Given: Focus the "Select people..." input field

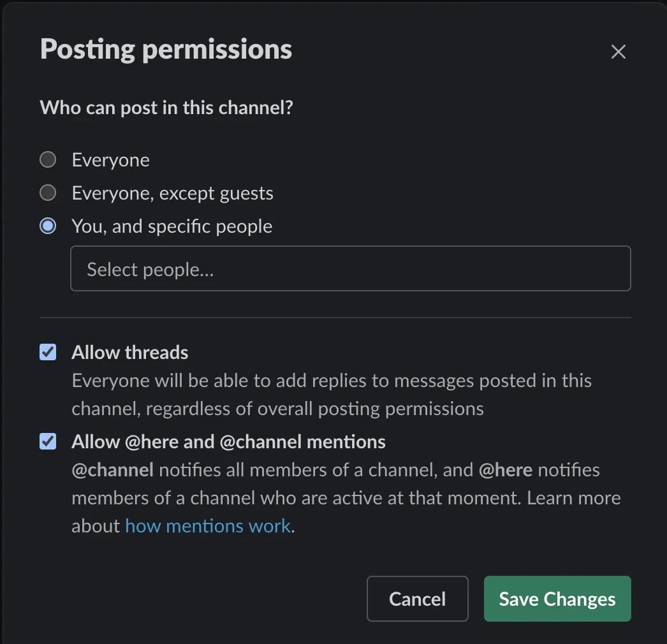Looking at the screenshot, I should point(350,269).
